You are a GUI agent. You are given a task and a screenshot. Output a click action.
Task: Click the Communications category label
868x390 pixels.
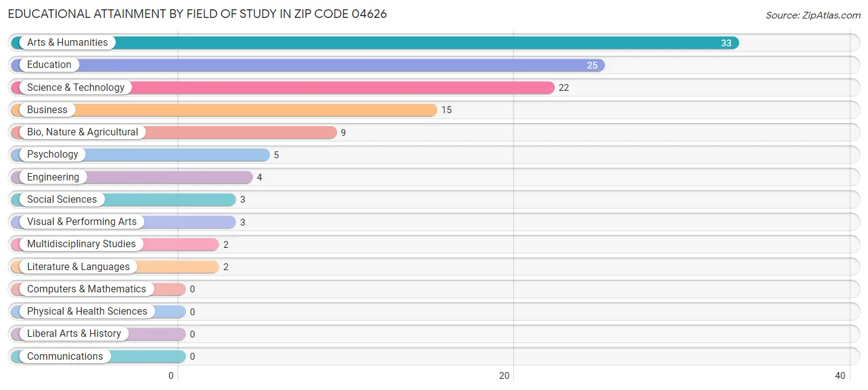[x=65, y=356]
